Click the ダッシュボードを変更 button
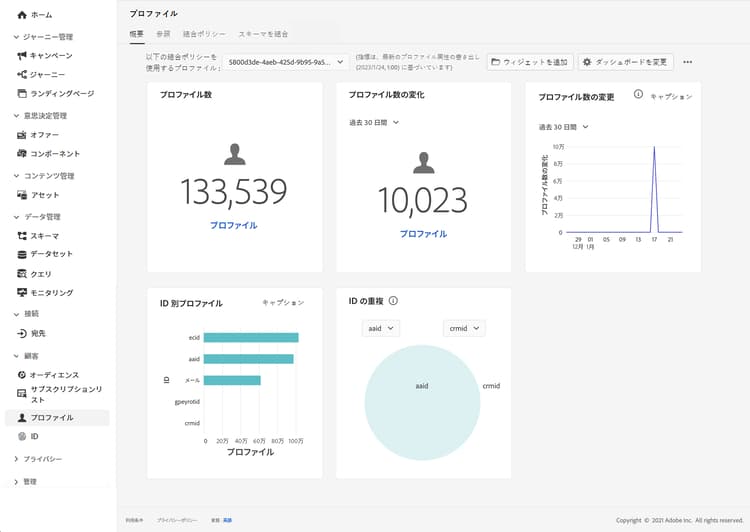Viewport: 750px width, 532px height. pos(626,62)
